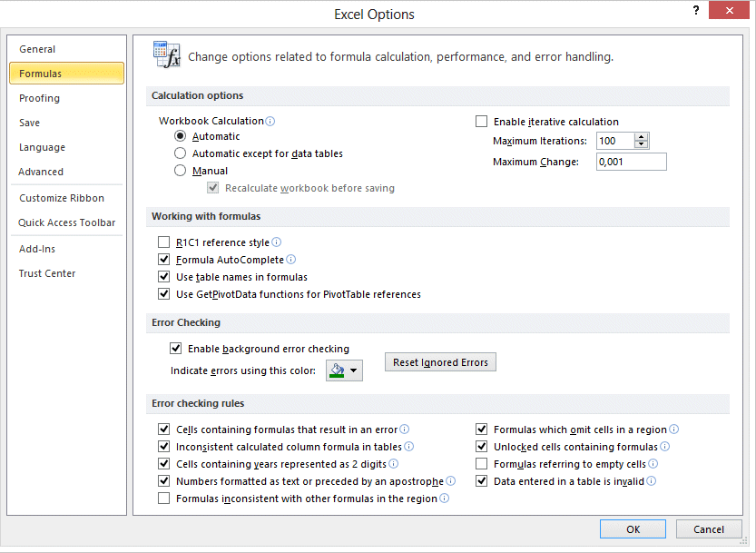The image size is (756, 553).
Task: Show info icon for formulas referring to empty cells
Action: 653,464
